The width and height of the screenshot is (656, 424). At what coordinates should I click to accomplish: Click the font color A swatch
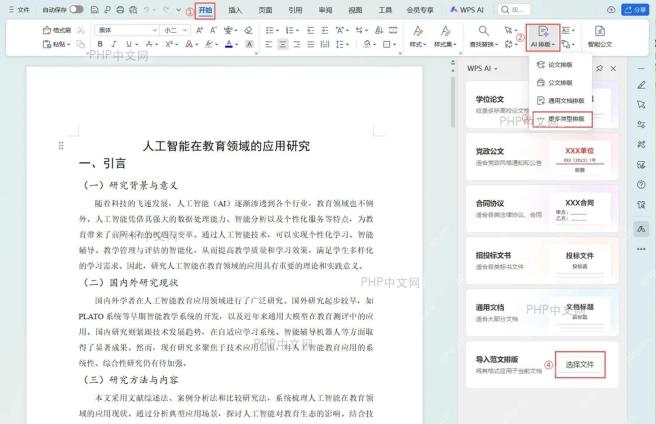click(x=229, y=44)
